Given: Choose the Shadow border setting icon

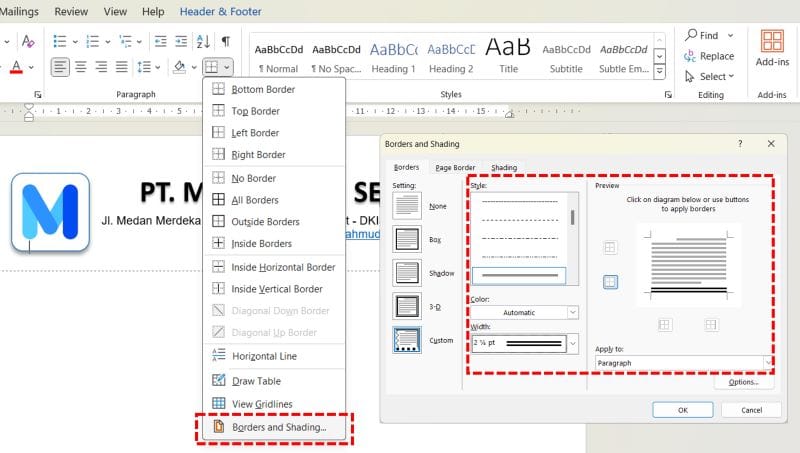Looking at the screenshot, I should (407, 272).
